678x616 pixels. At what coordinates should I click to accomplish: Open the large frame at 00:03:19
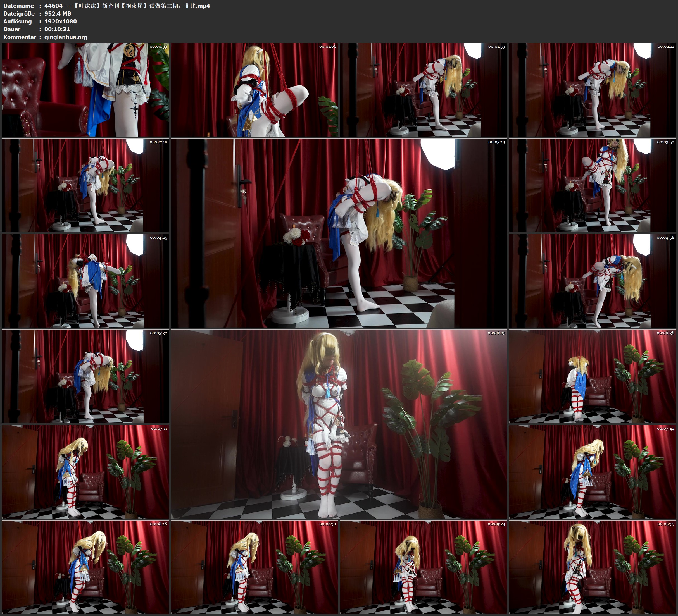[x=339, y=233]
